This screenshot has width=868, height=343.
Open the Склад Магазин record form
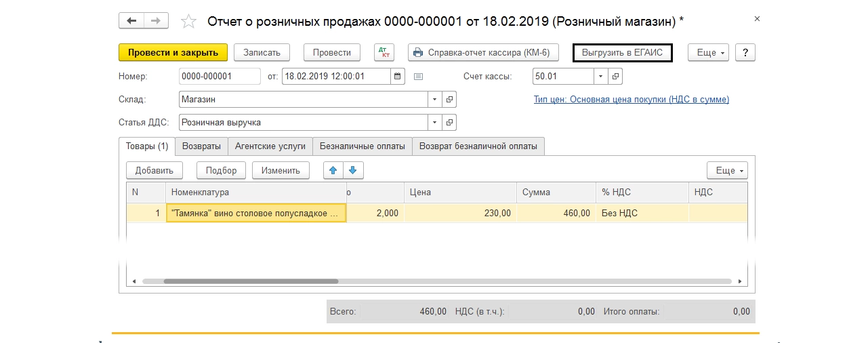click(449, 100)
